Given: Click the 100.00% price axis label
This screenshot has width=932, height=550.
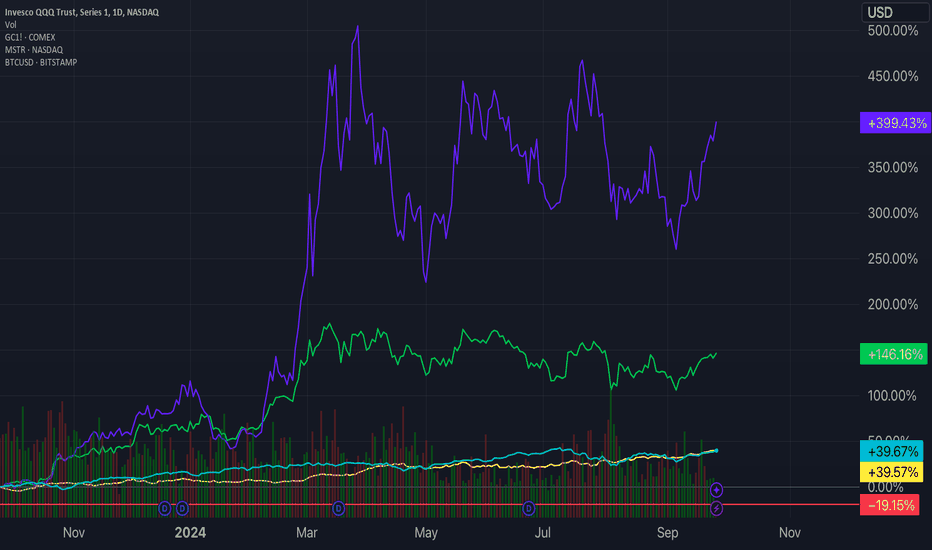Looking at the screenshot, I should click(x=892, y=395).
